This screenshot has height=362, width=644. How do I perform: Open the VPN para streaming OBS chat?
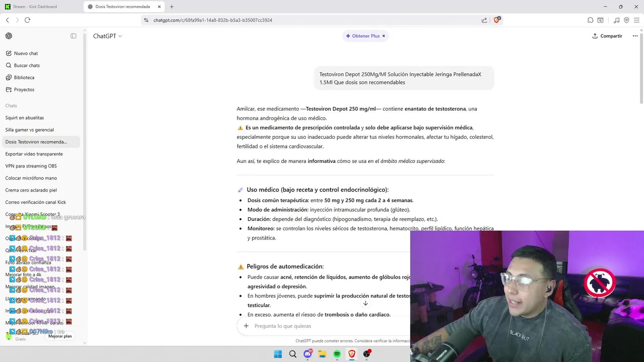coord(40,166)
